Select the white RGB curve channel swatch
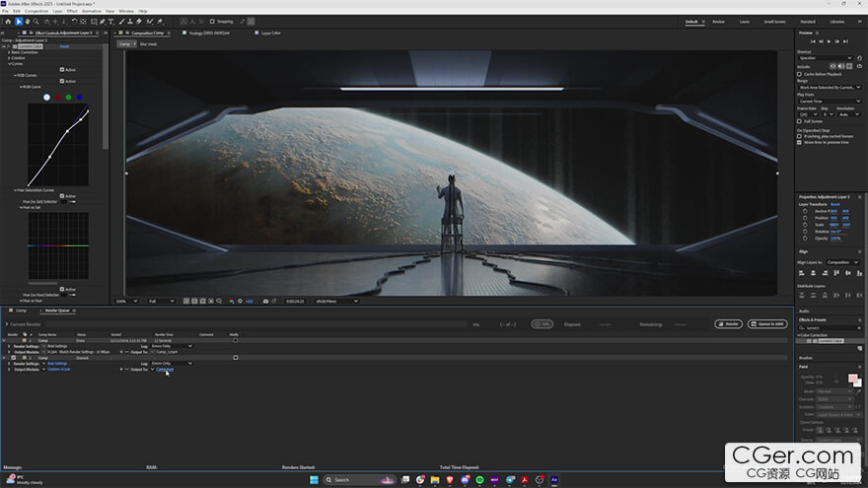 [46, 98]
